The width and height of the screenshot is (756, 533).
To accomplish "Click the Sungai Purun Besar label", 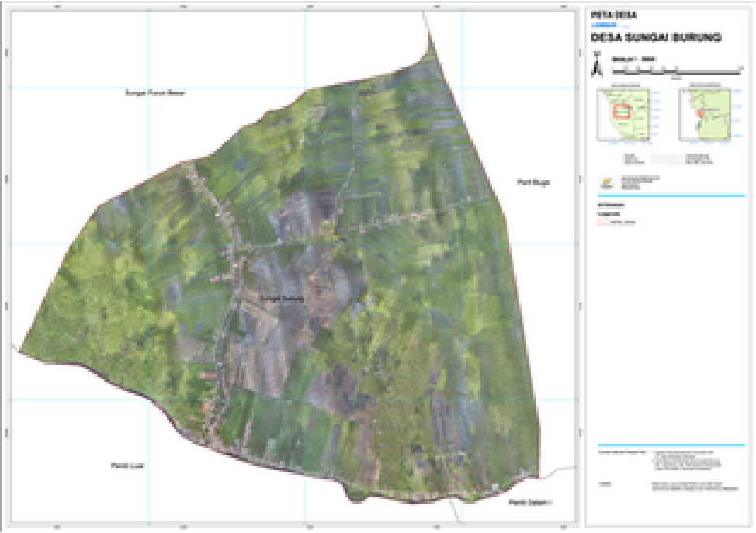I will click(x=156, y=92).
